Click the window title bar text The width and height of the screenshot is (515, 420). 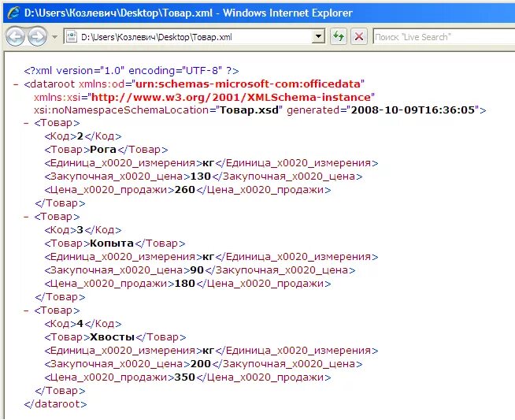(188, 13)
